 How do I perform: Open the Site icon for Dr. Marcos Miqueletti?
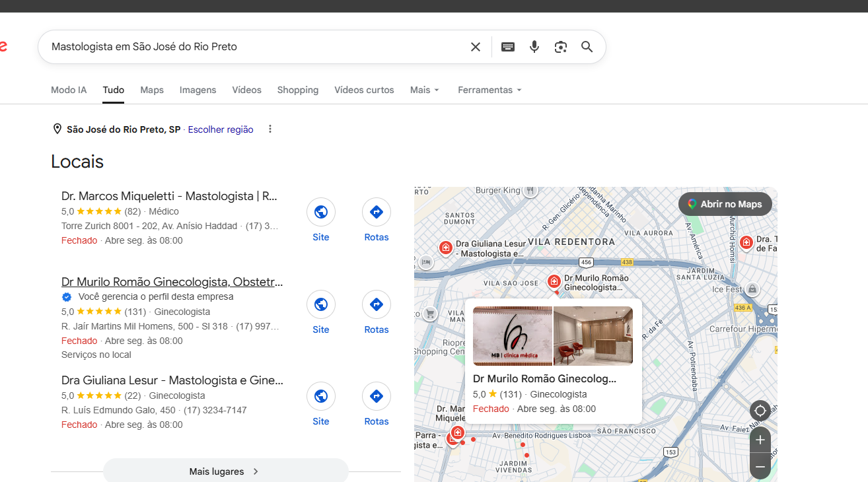click(x=321, y=212)
